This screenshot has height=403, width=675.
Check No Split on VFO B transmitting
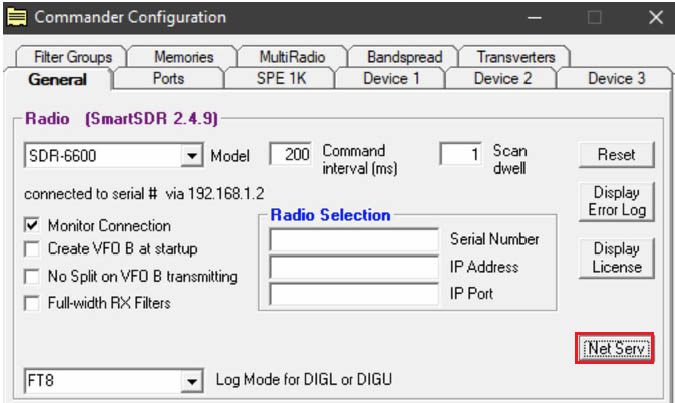pos(32,276)
